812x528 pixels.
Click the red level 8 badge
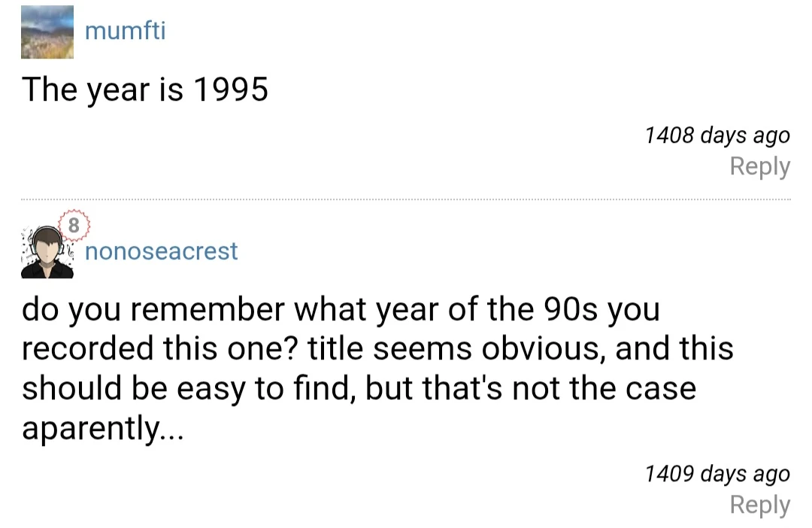pos(73,224)
